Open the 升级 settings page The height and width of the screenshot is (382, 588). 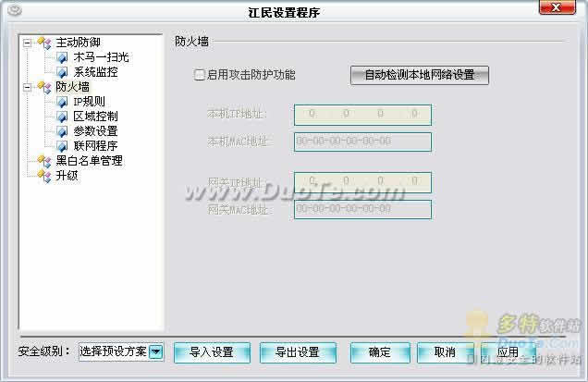click(67, 176)
